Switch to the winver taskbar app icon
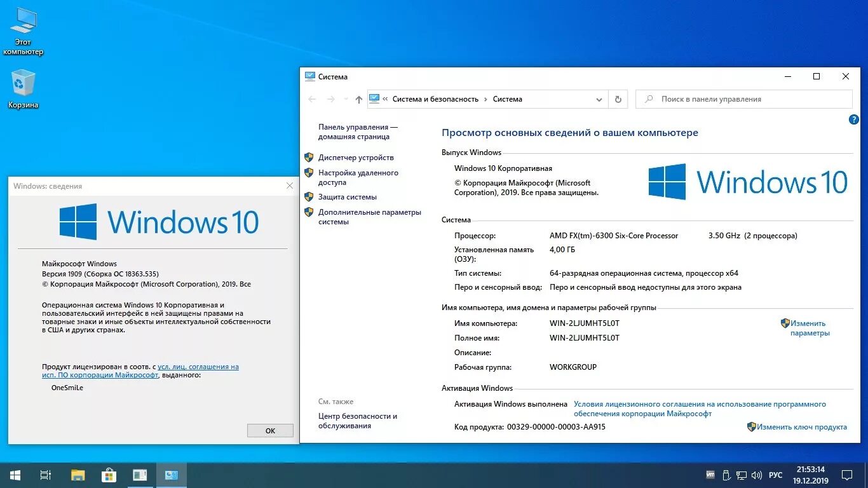 pos(140,475)
